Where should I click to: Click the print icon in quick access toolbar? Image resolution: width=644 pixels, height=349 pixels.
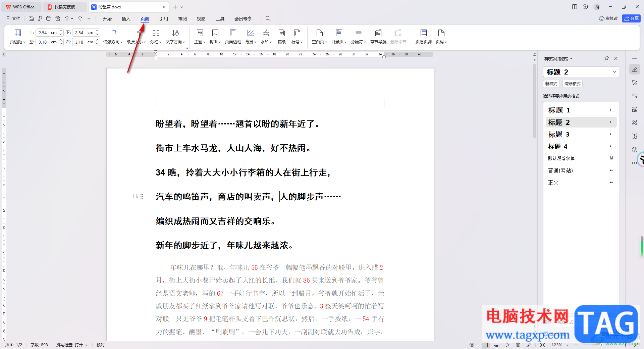click(x=49, y=18)
